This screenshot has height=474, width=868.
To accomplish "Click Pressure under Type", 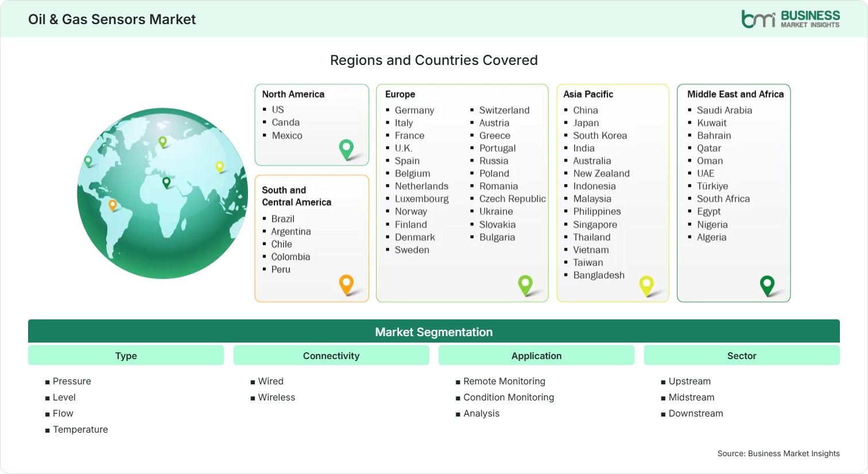I will [72, 381].
